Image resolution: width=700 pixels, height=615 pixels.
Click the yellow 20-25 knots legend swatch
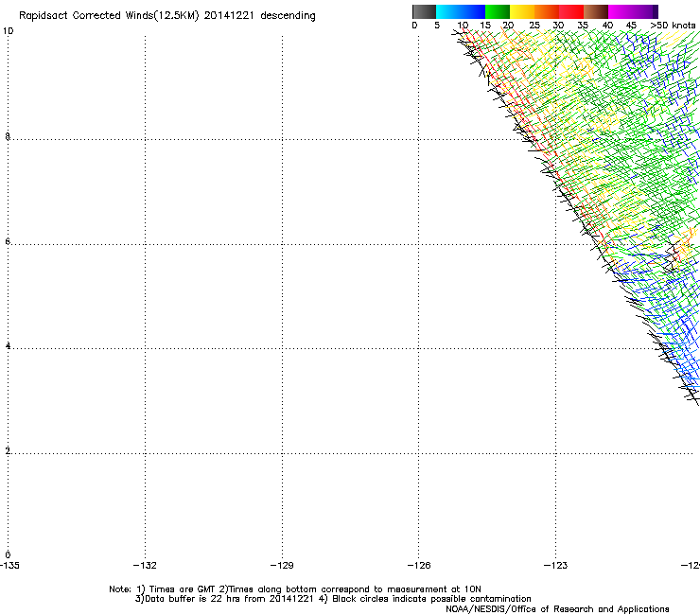pyautogui.click(x=522, y=11)
